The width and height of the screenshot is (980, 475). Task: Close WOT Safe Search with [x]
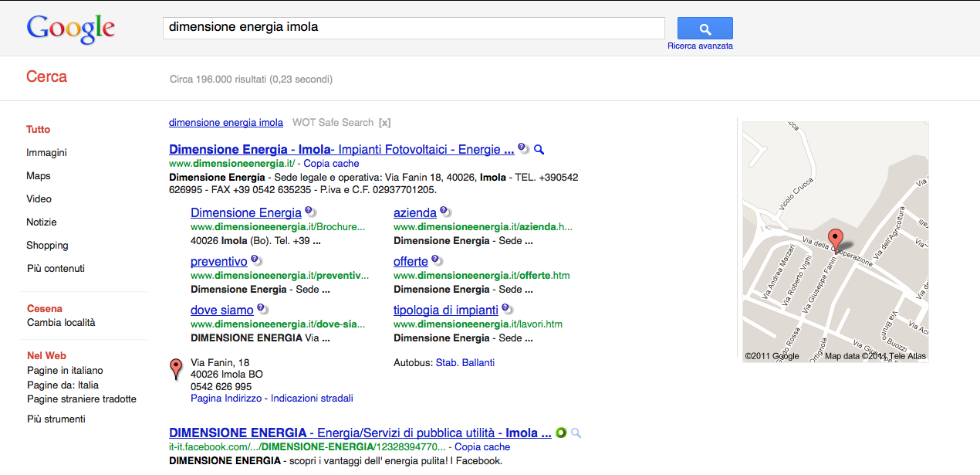(384, 122)
